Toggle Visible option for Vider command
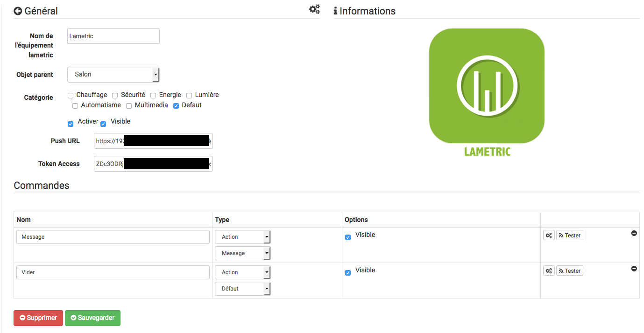 click(x=348, y=273)
